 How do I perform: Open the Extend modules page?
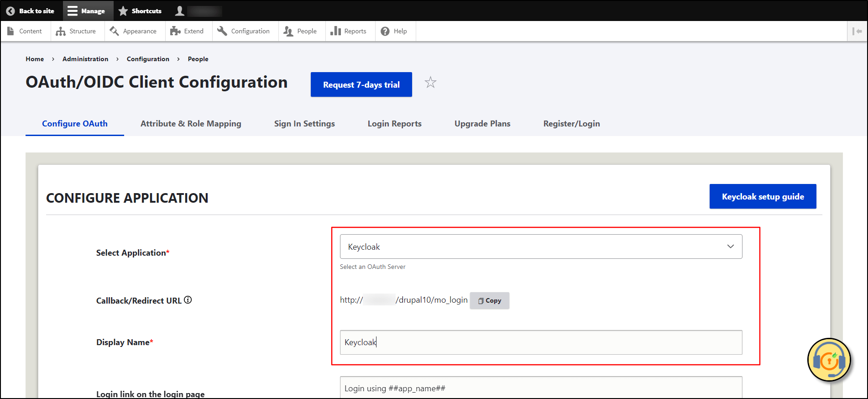(187, 31)
